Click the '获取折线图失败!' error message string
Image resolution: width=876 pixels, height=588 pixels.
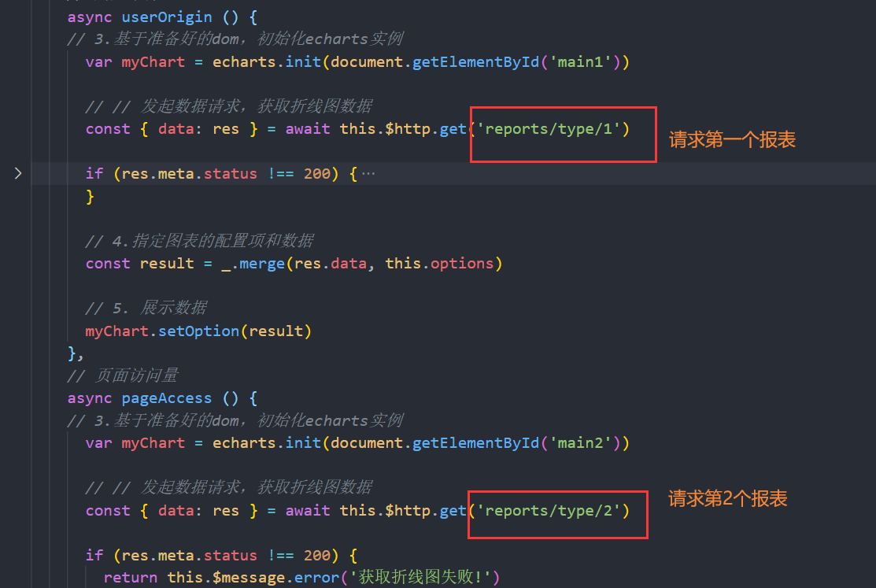tap(420, 577)
